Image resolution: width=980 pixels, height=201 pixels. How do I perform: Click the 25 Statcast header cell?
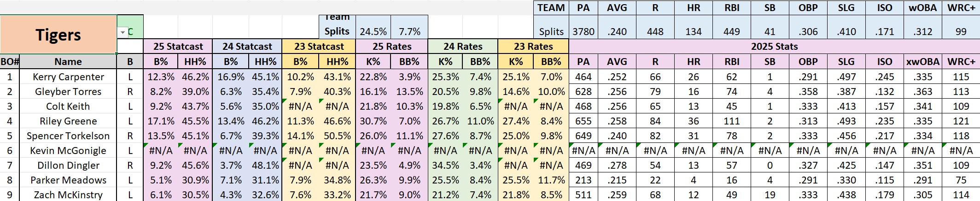pos(178,47)
